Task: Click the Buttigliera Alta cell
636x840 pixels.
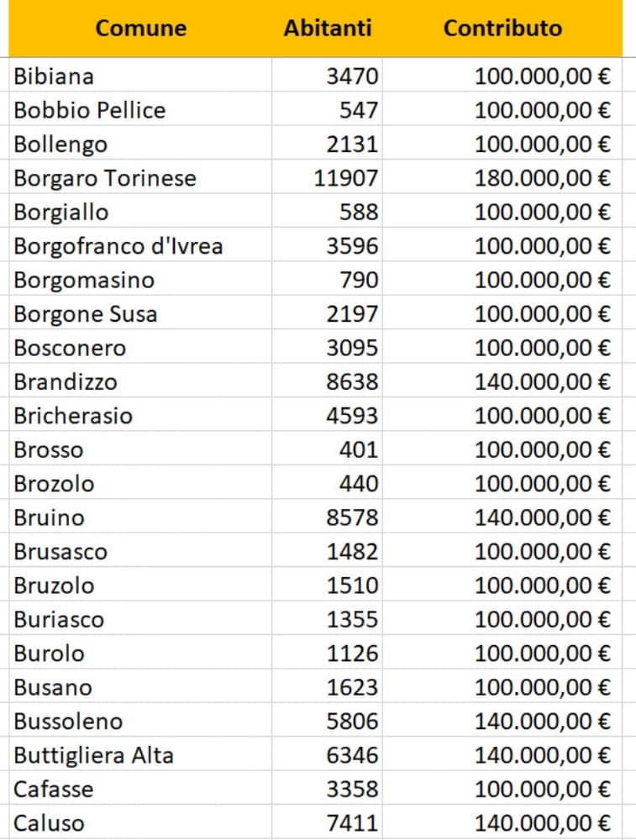Action: click(93, 755)
